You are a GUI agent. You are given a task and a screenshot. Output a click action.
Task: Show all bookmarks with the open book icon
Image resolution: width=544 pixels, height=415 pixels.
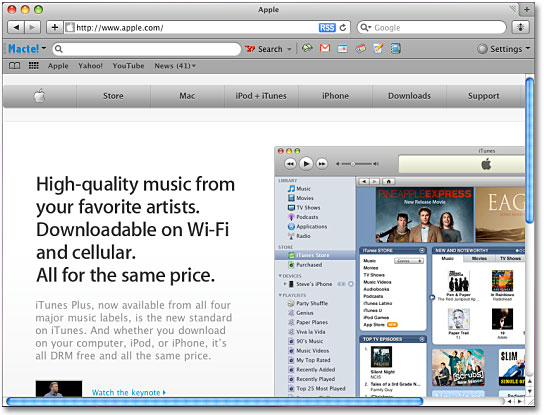(x=15, y=66)
